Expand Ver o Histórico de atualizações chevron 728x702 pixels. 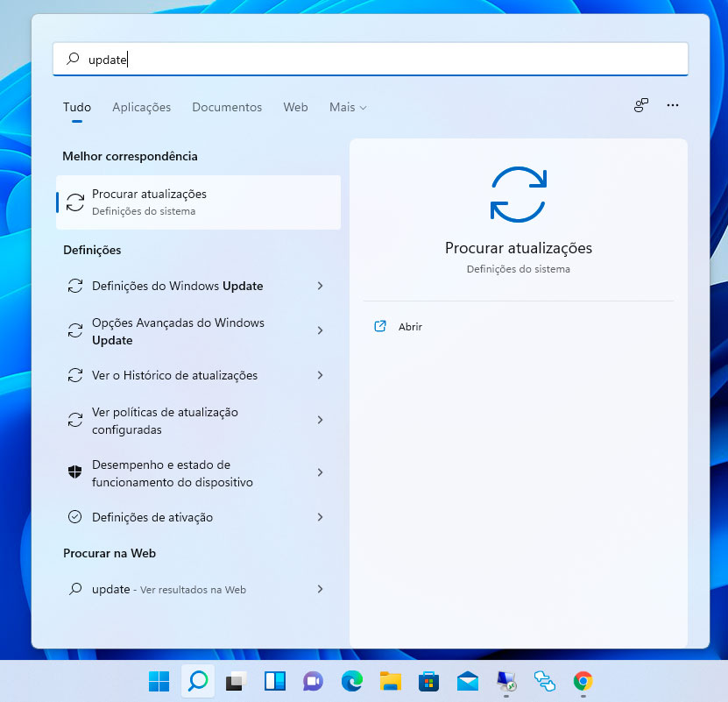click(320, 375)
